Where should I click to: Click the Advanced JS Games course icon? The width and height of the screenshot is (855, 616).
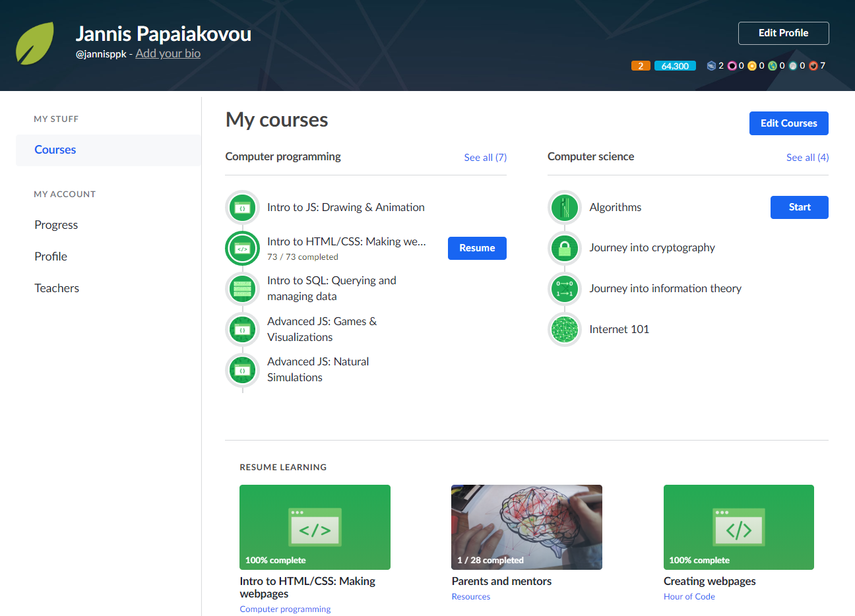[x=242, y=329]
